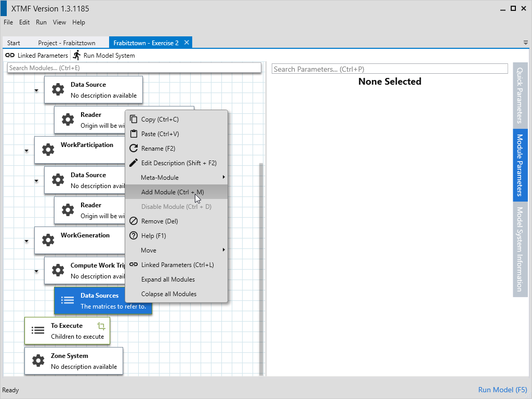Click the Copy icon in context menu
The image size is (532, 399).
pos(134,119)
